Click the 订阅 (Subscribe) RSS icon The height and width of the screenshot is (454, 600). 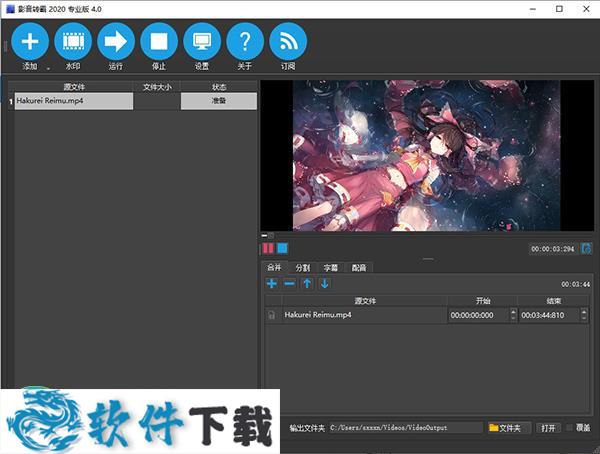288,41
